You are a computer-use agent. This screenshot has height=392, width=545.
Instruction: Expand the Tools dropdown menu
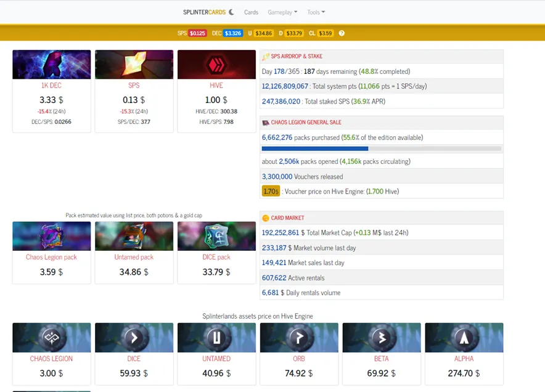click(316, 12)
